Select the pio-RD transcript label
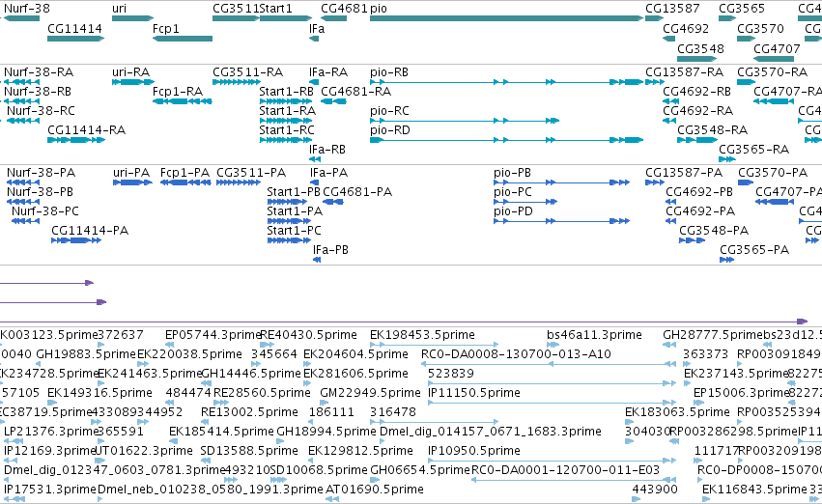Viewport: 822px width, 504px height. 390,130
